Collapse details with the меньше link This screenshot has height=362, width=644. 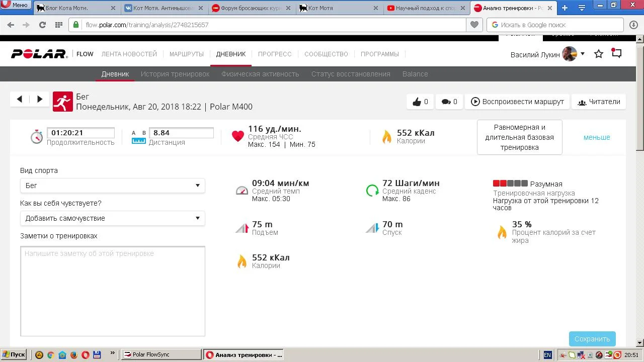[x=597, y=137]
